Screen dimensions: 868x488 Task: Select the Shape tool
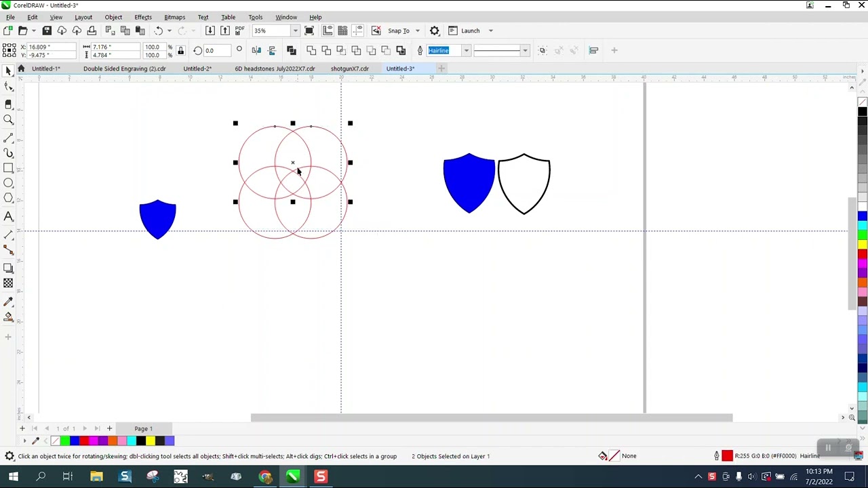tap(8, 87)
